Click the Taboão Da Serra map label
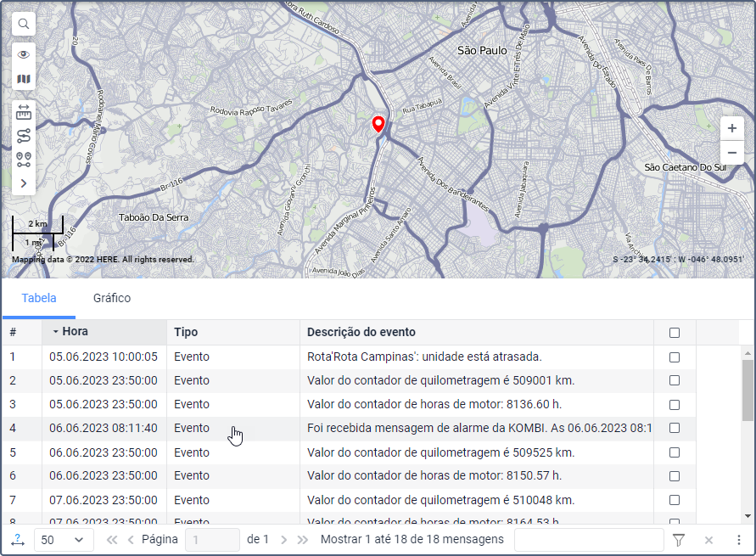This screenshot has width=756, height=556. tap(154, 217)
